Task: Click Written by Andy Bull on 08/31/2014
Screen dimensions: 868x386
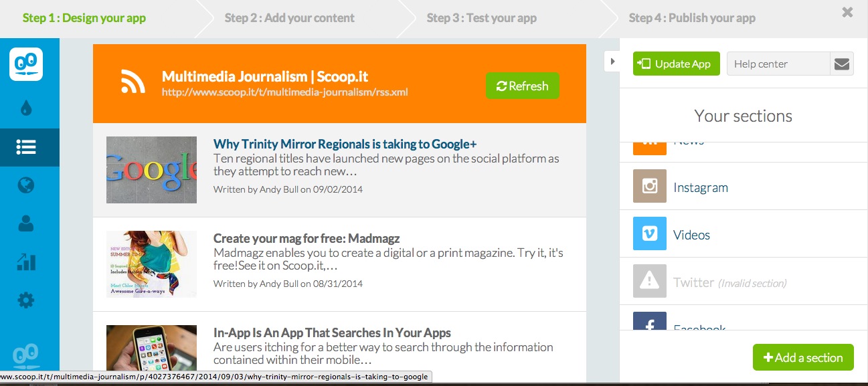Action: tap(288, 284)
